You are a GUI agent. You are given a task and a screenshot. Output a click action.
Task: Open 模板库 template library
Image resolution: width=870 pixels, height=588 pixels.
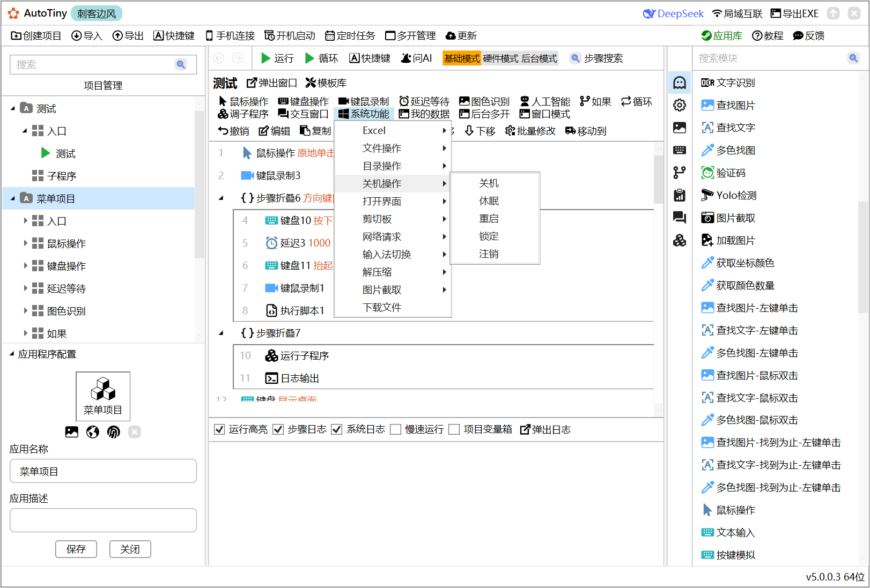click(x=326, y=83)
